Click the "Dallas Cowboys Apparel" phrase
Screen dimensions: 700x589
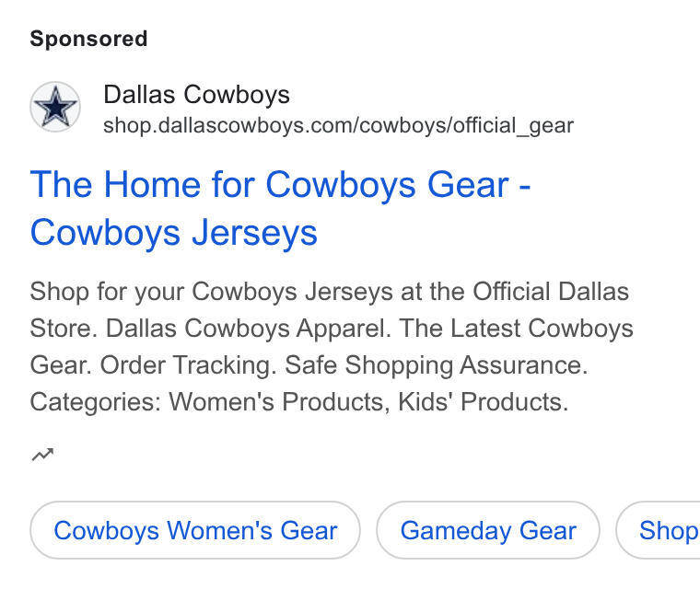pyautogui.click(x=248, y=329)
